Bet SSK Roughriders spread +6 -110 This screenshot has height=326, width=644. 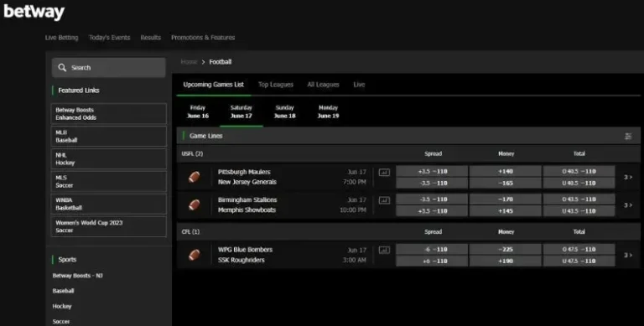click(x=432, y=261)
